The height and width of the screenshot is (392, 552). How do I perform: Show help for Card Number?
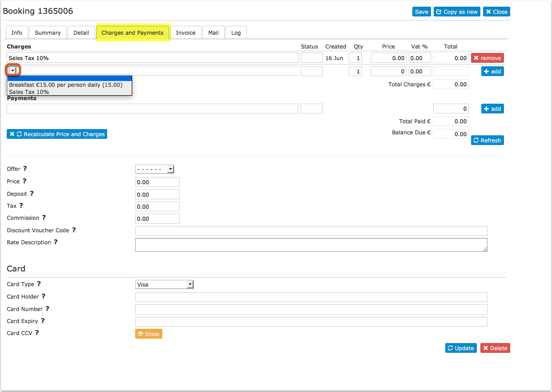click(x=47, y=309)
